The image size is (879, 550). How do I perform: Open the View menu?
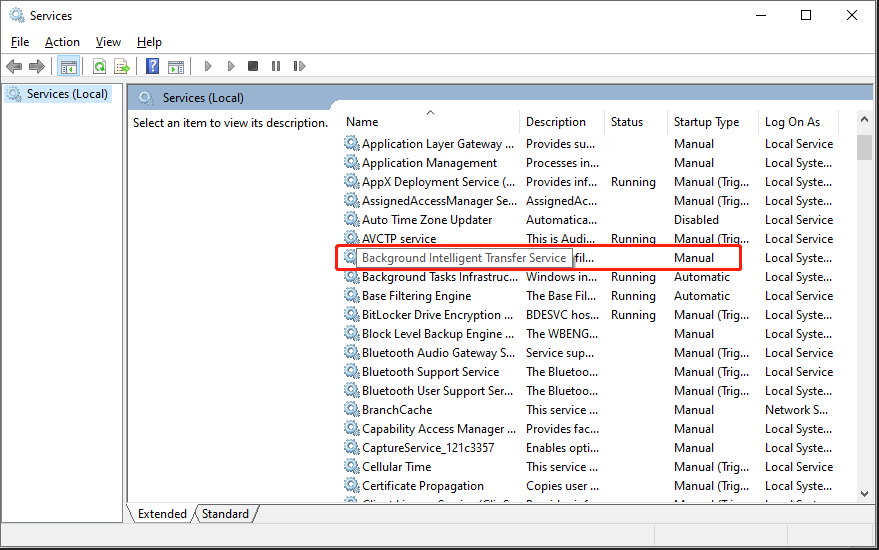tap(108, 42)
